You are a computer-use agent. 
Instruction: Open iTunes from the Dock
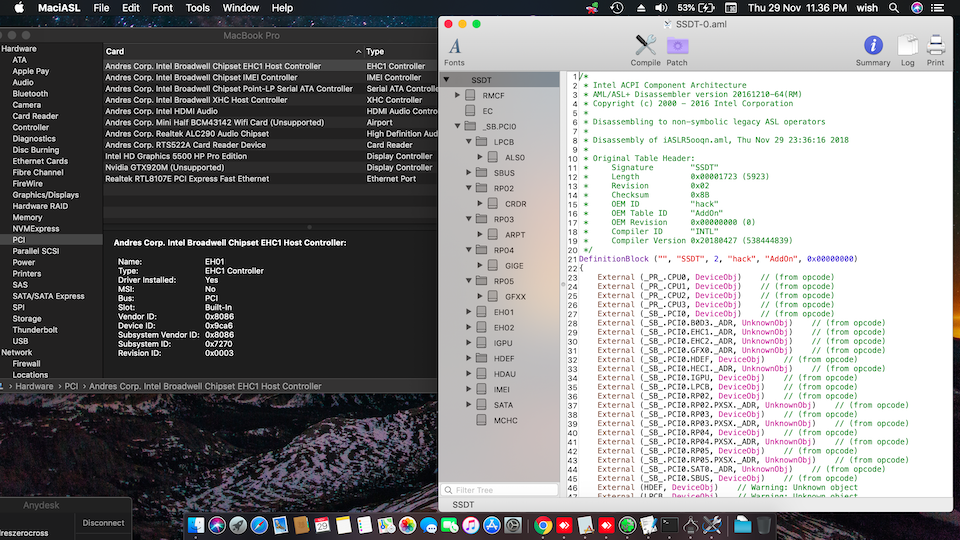[470, 525]
